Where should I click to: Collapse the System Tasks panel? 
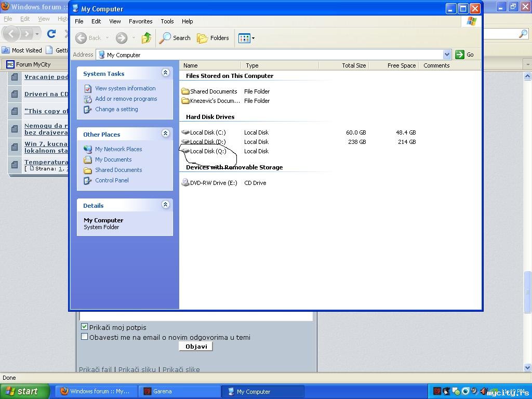pos(165,73)
